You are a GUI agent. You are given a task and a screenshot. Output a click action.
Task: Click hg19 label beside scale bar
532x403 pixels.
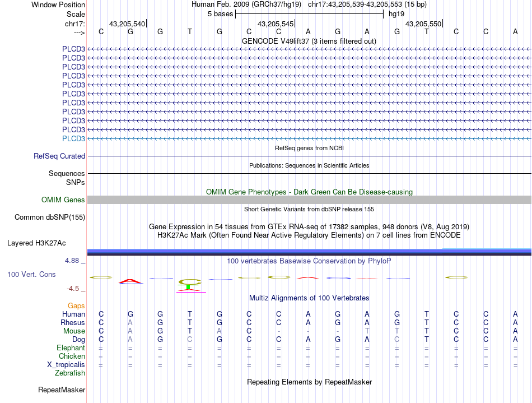pyautogui.click(x=396, y=14)
